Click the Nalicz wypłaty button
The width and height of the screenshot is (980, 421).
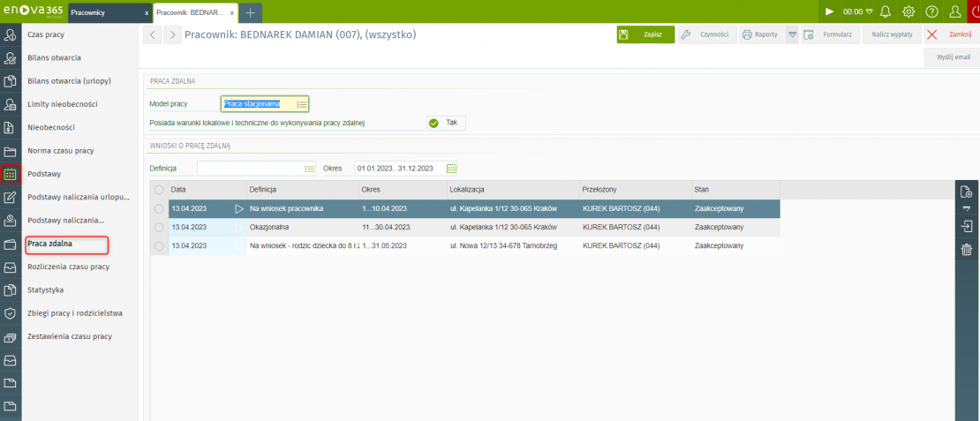pyautogui.click(x=891, y=34)
